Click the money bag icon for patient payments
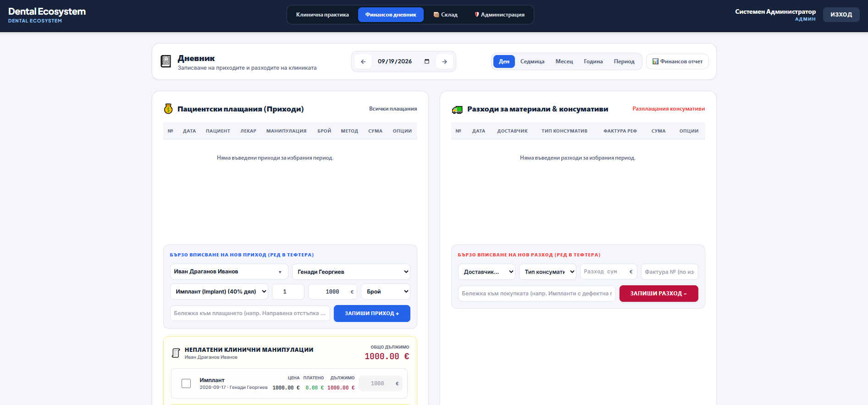Viewport: 868px width, 405px height. coord(168,109)
